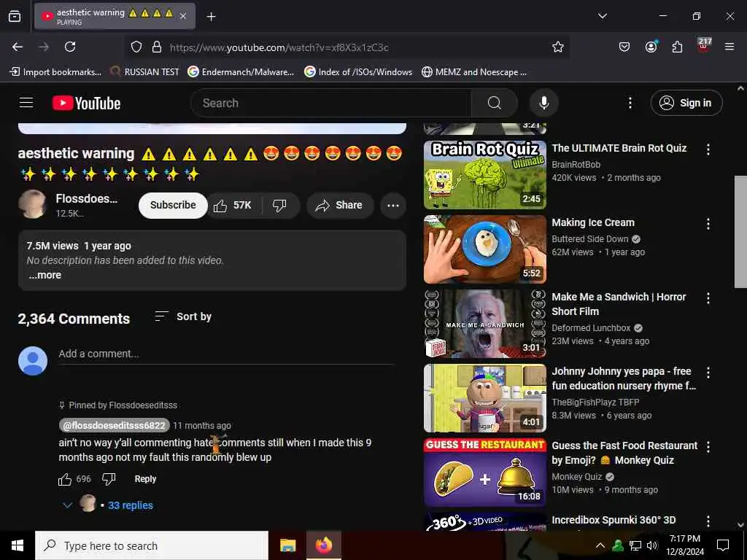Open Brain Rot Quiz video thumbnail
Viewport: 747px width, 560px height.
click(485, 175)
